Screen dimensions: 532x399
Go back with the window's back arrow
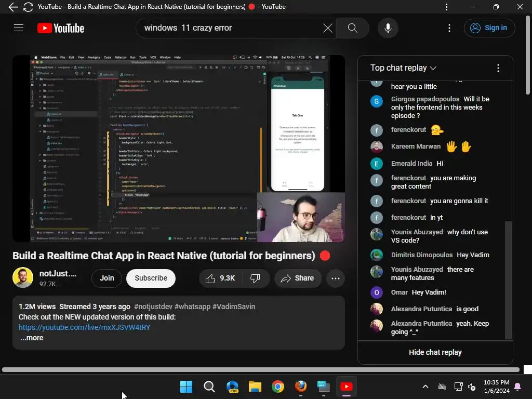click(x=13, y=7)
